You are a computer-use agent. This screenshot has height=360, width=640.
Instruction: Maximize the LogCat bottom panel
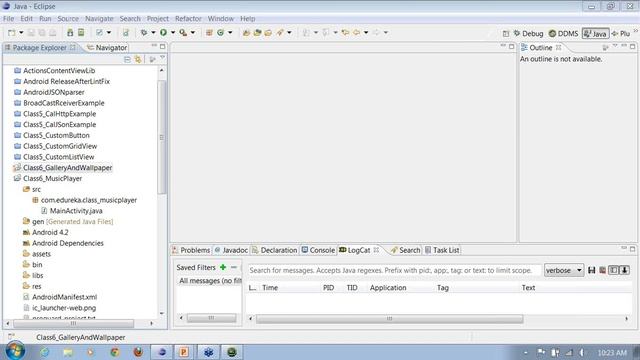click(633, 249)
